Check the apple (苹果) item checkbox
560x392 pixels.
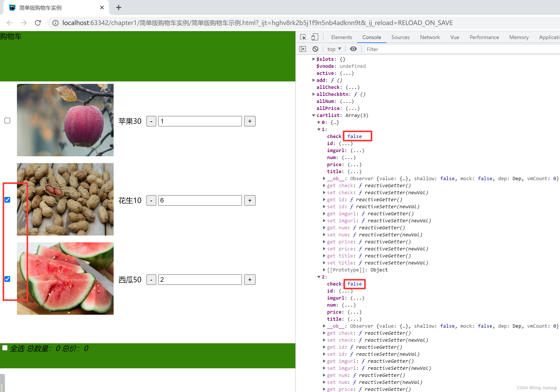tap(7, 120)
